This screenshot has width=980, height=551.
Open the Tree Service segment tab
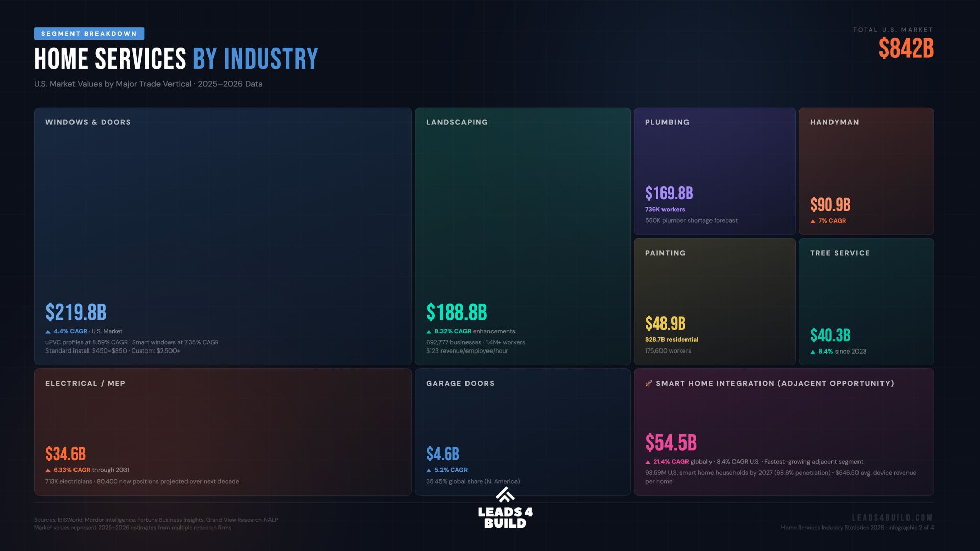(866, 302)
